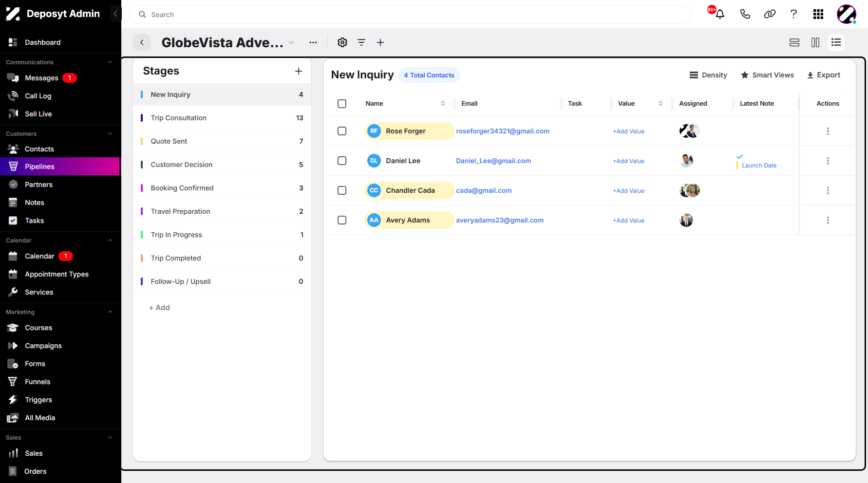Viewport: 868px width, 483px height.
Task: Open actions menu for Avery Adams
Action: (828, 220)
